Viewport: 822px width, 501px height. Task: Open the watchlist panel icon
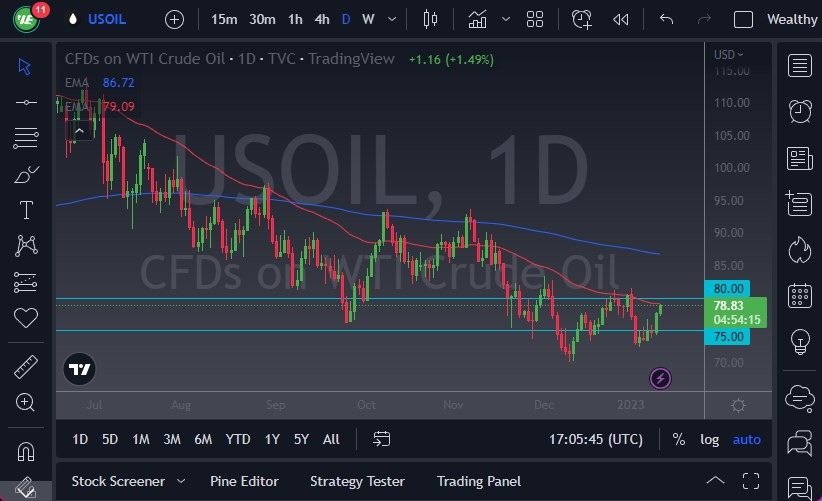[x=799, y=66]
